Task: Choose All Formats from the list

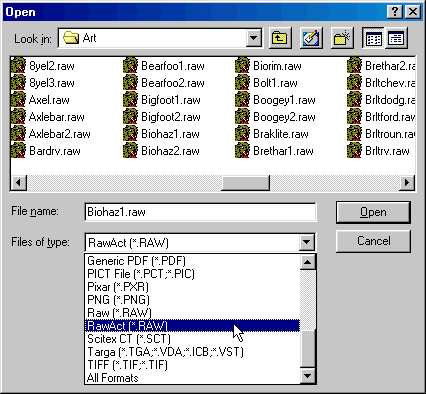Action: pyautogui.click(x=113, y=378)
